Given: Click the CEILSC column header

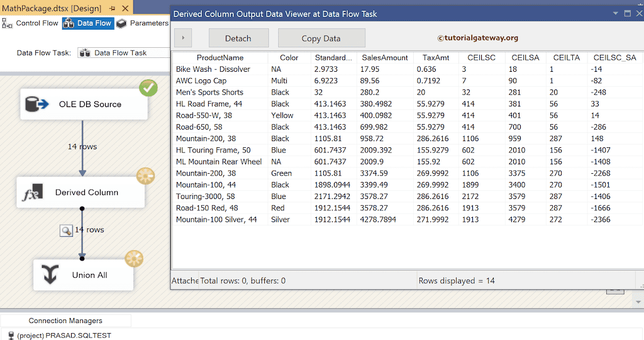Looking at the screenshot, I should click(x=481, y=57).
